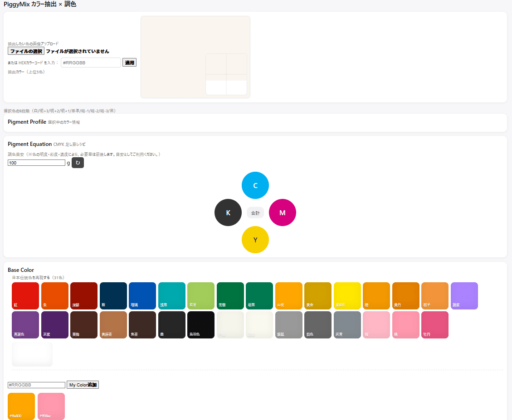Image resolution: width=512 pixels, height=420 pixels.
Task: Select the 灰青 blue-gray swatch
Action: click(x=347, y=325)
